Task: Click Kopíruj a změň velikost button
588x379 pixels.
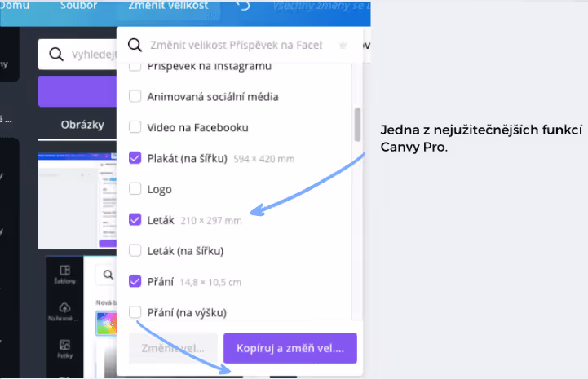Action: pyautogui.click(x=290, y=348)
